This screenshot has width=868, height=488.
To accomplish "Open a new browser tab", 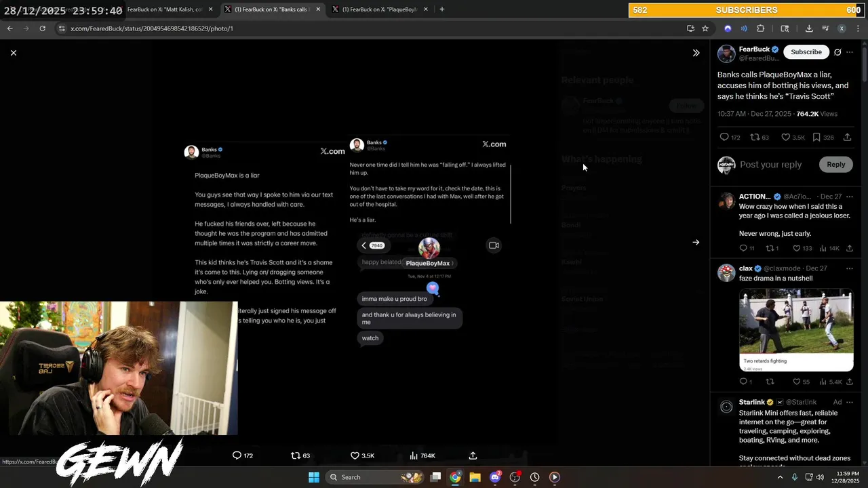I will 442,9.
